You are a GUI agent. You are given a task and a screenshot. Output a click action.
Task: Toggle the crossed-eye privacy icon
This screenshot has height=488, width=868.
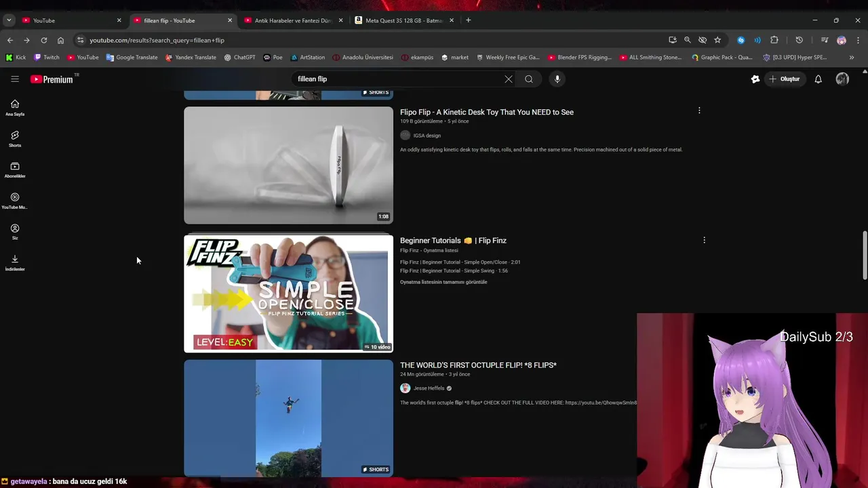(703, 40)
